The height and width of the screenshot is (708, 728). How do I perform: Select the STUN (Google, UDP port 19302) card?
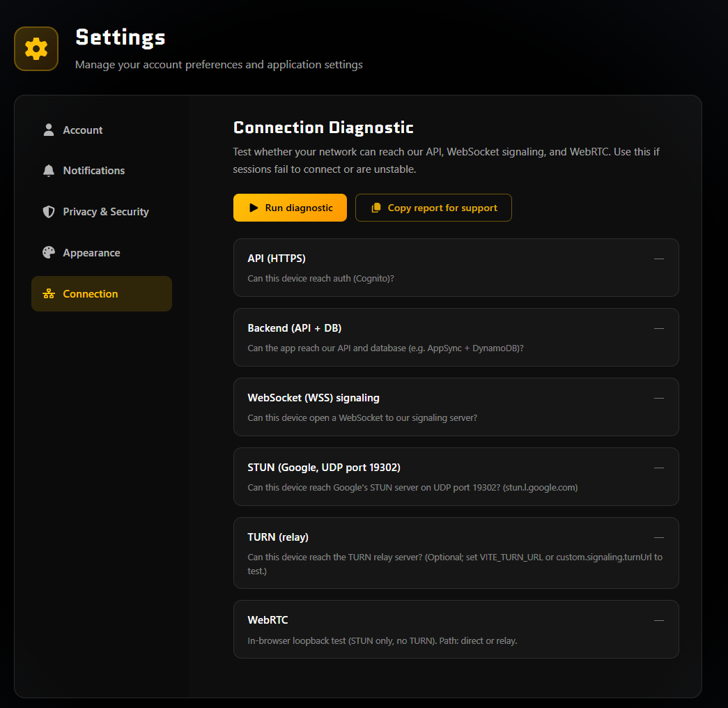pos(456,477)
